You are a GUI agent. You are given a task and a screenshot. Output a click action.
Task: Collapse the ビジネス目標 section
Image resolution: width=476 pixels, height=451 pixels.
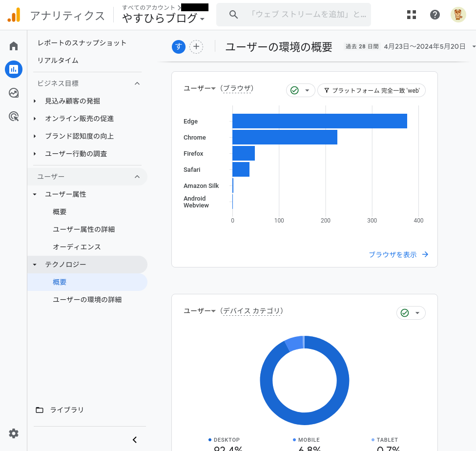pyautogui.click(x=137, y=83)
